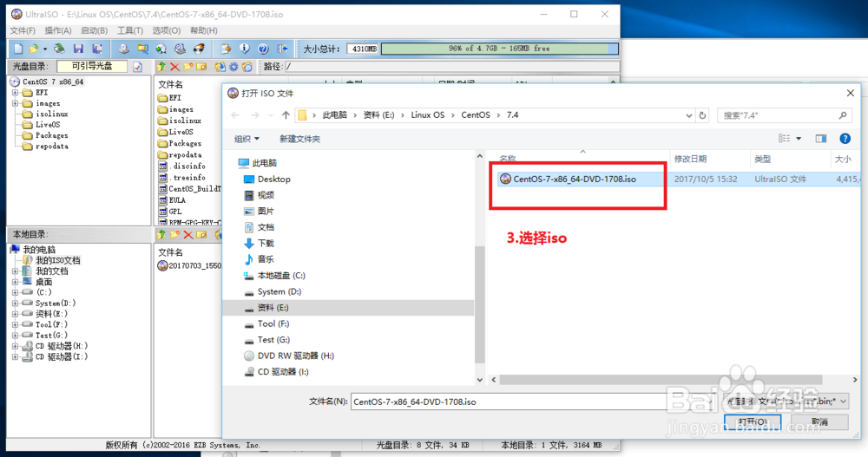
Task: Click the Save floppy disk icon
Action: (x=78, y=49)
